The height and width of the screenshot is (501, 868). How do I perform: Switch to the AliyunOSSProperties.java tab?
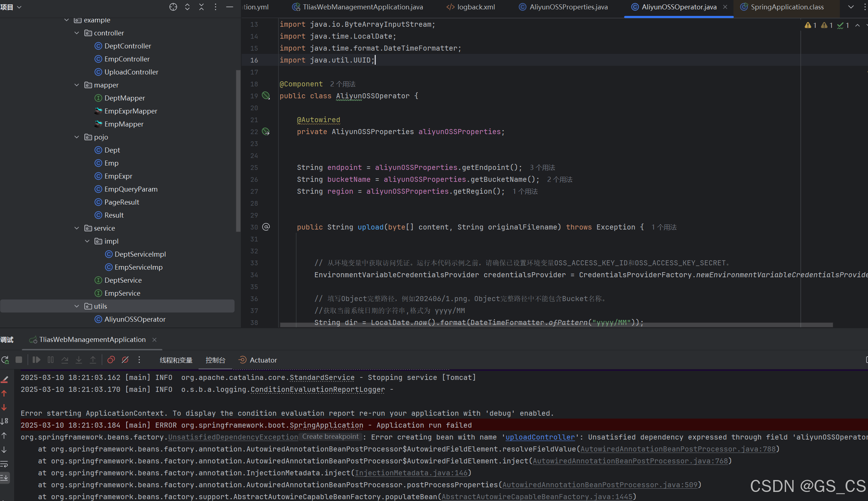click(568, 7)
